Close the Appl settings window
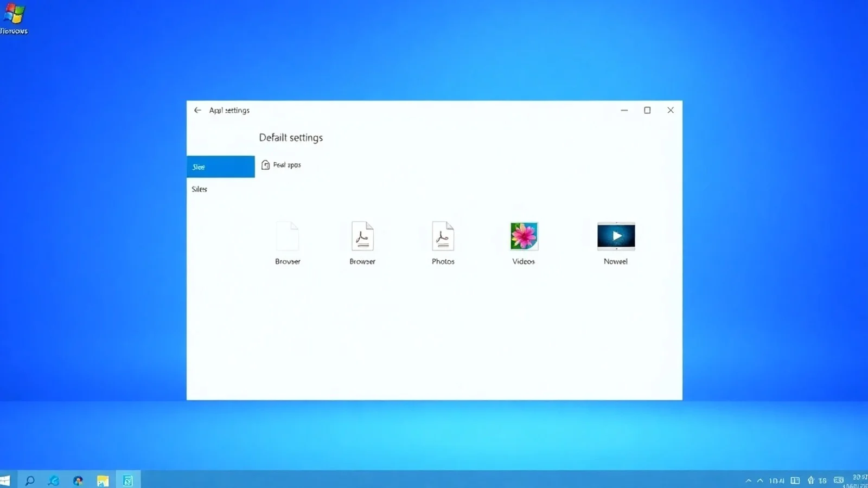 [671, 110]
